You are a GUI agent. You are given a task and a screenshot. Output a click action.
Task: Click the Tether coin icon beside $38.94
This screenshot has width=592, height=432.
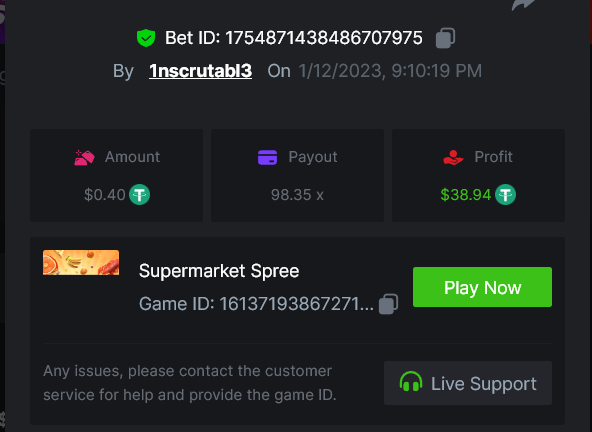point(505,194)
